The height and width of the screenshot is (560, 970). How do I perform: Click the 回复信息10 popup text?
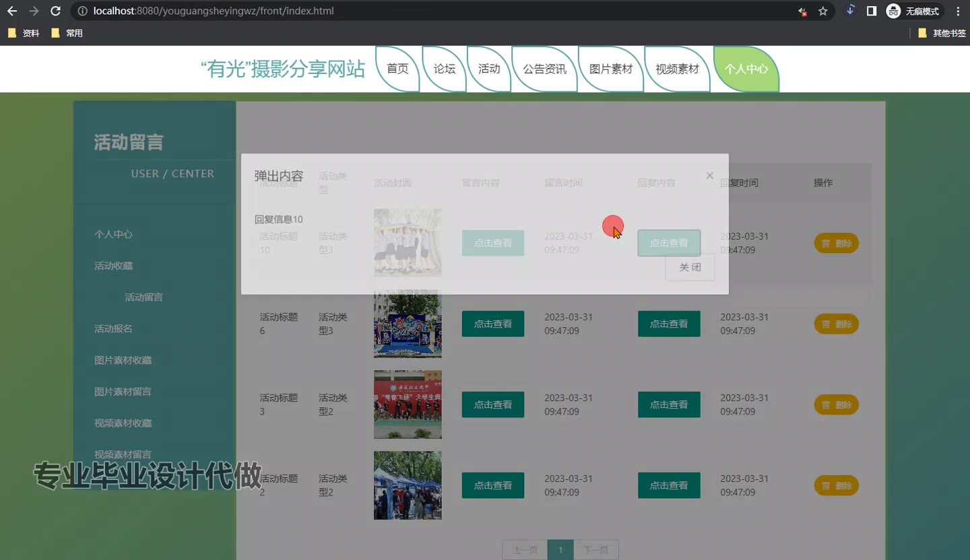[279, 219]
